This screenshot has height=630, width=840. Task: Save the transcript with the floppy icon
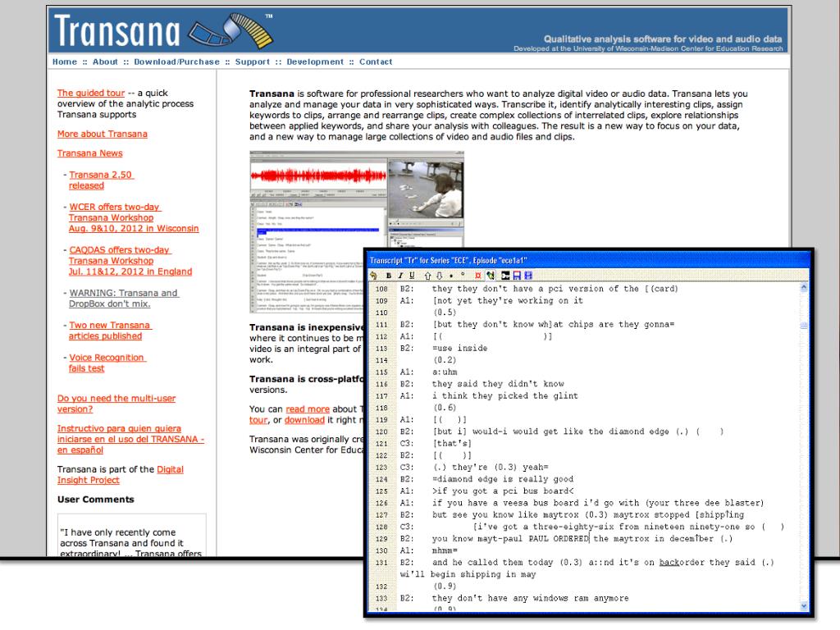click(517, 276)
